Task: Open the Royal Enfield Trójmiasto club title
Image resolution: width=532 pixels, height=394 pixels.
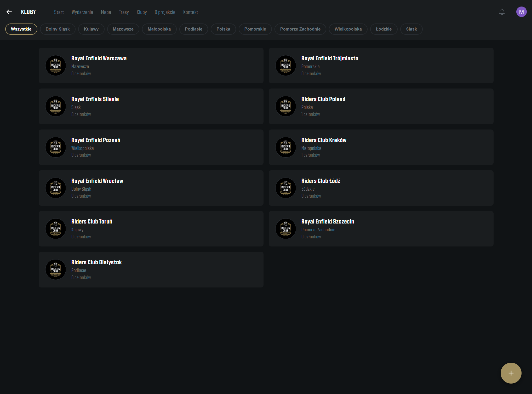Action: click(330, 58)
